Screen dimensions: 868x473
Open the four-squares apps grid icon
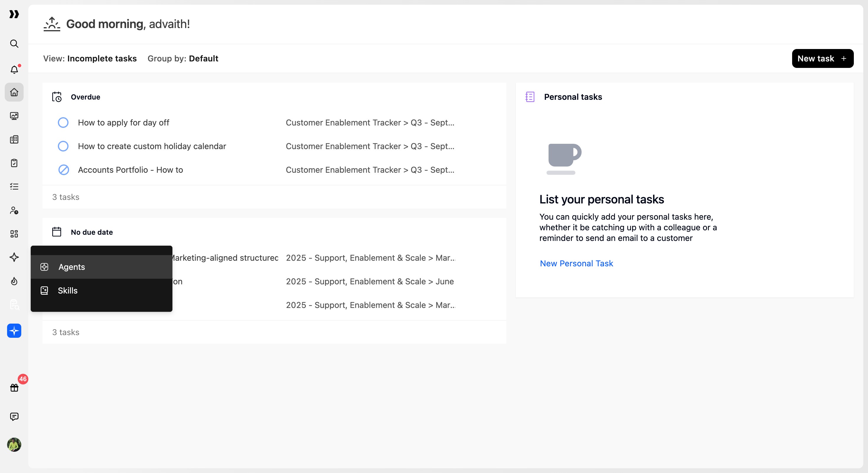14,234
